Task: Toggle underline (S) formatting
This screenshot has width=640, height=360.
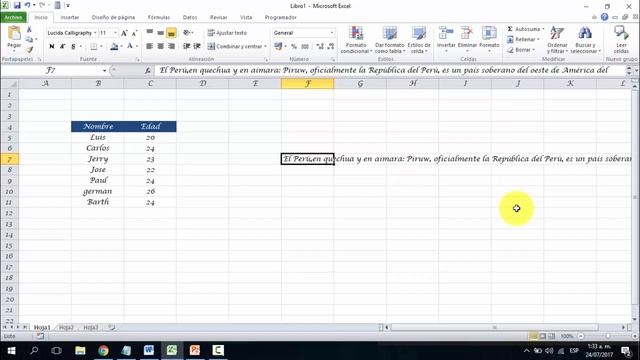Action: point(73,47)
